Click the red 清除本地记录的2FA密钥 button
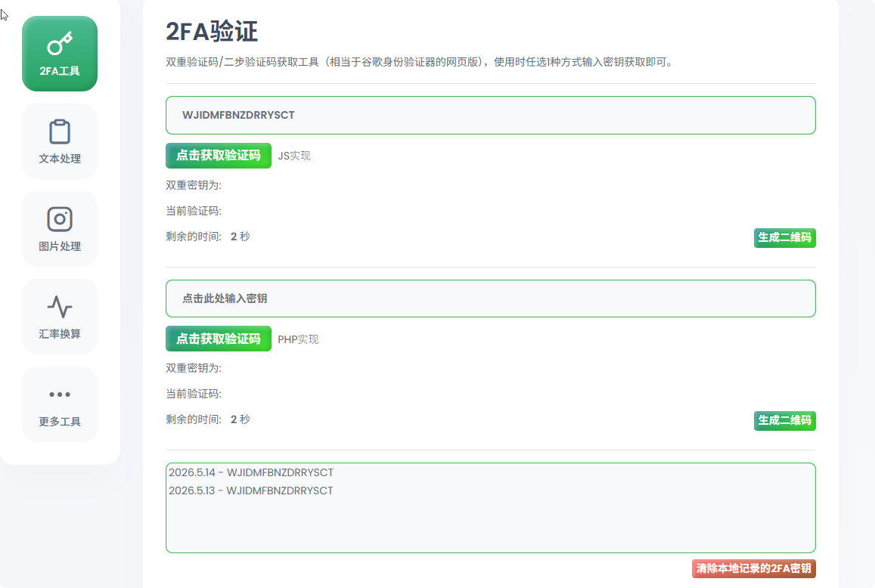The width and height of the screenshot is (875, 588). point(754,568)
